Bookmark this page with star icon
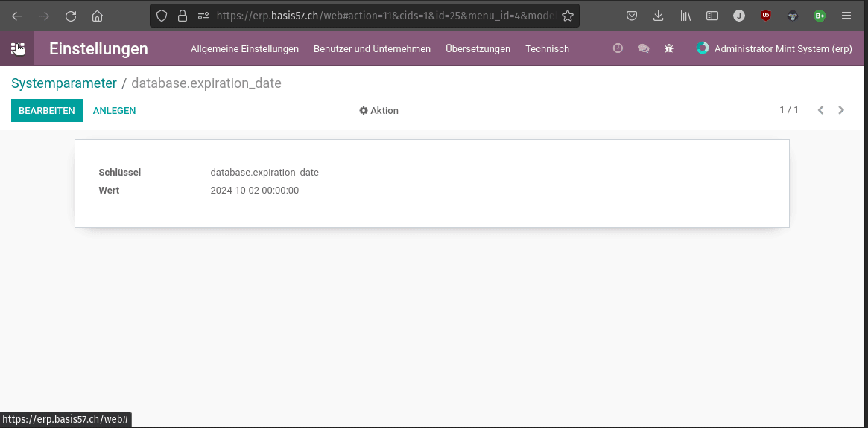868x428 pixels. pyautogui.click(x=568, y=16)
